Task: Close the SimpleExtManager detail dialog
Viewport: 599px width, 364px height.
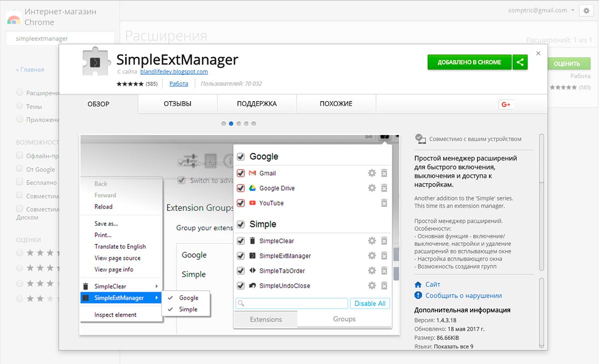Action: (538, 53)
